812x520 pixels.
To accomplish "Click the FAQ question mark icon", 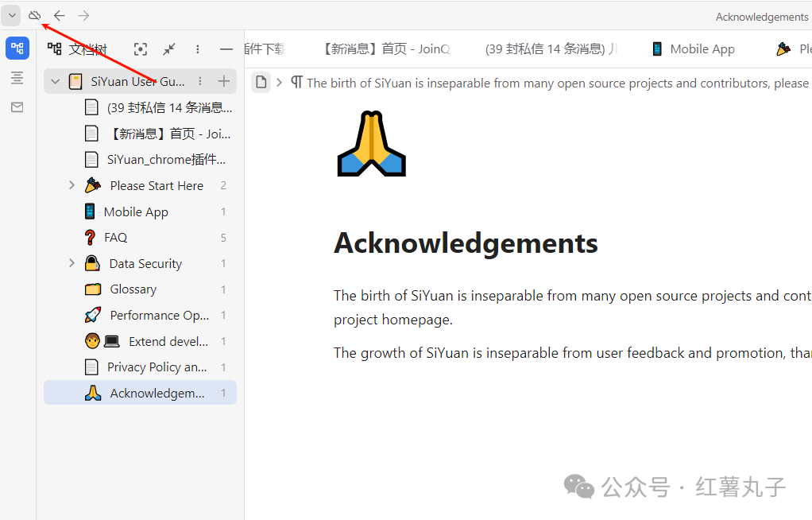I will point(90,238).
